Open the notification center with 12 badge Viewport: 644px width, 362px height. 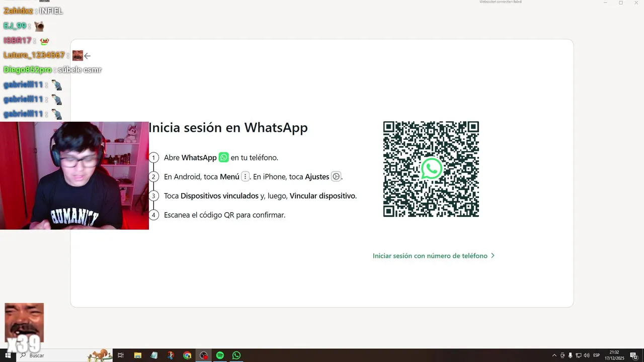click(x=634, y=355)
